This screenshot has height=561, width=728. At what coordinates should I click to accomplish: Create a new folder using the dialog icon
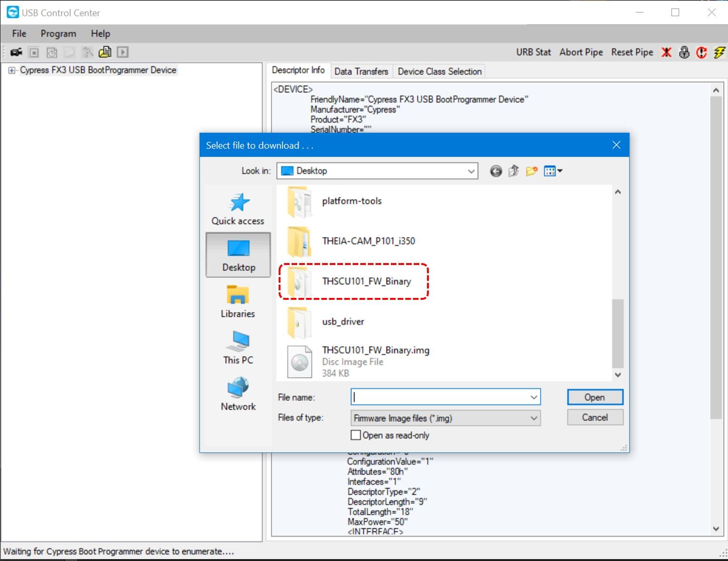pos(531,171)
